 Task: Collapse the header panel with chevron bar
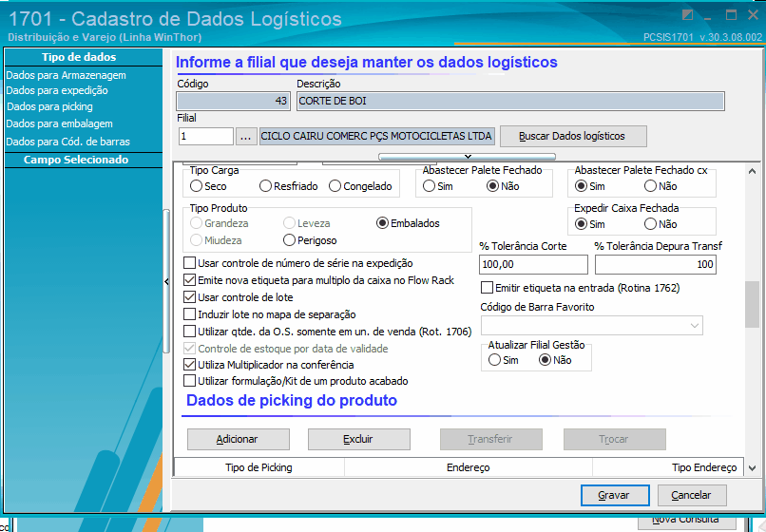point(467,157)
